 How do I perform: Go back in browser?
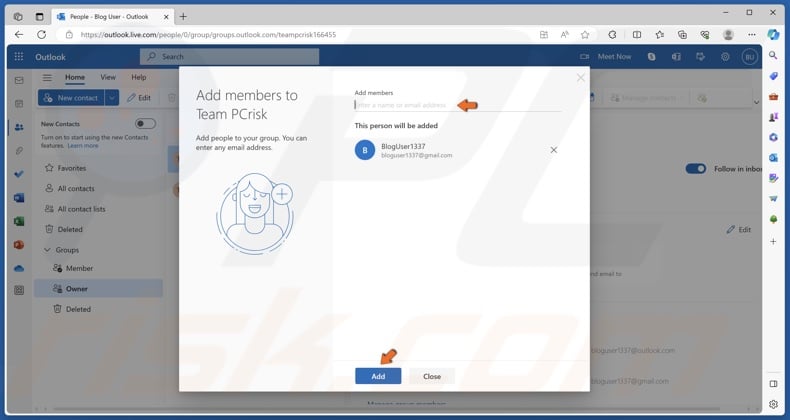point(19,35)
